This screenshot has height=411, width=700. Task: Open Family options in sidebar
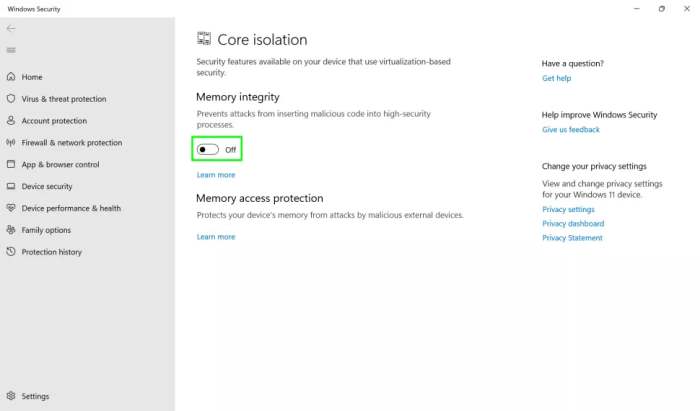[46, 230]
